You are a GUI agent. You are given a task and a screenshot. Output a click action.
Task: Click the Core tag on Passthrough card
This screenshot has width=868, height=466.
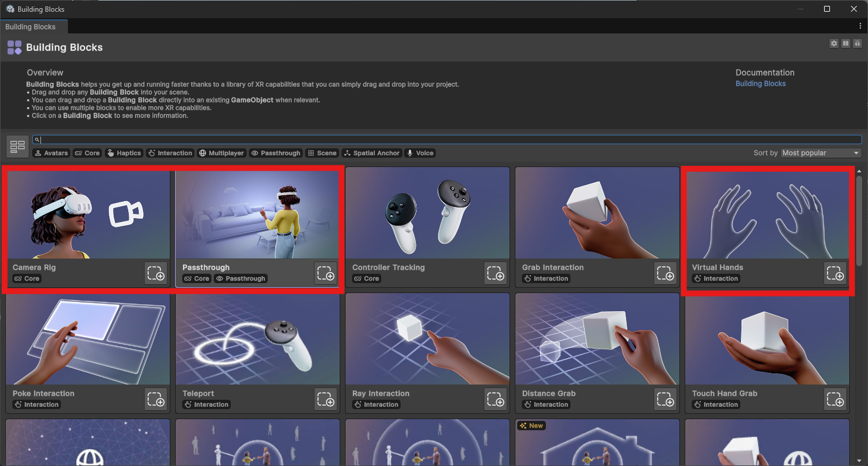pyautogui.click(x=197, y=278)
